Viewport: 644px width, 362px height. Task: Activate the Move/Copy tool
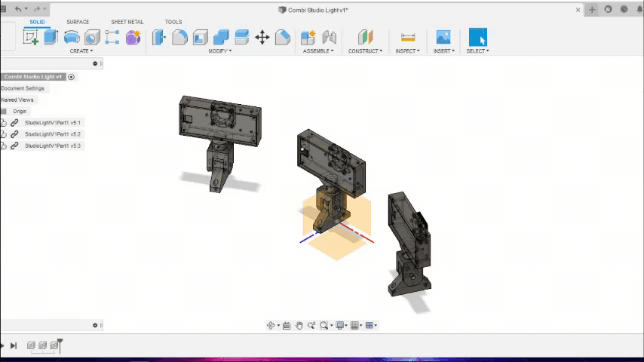tap(262, 38)
